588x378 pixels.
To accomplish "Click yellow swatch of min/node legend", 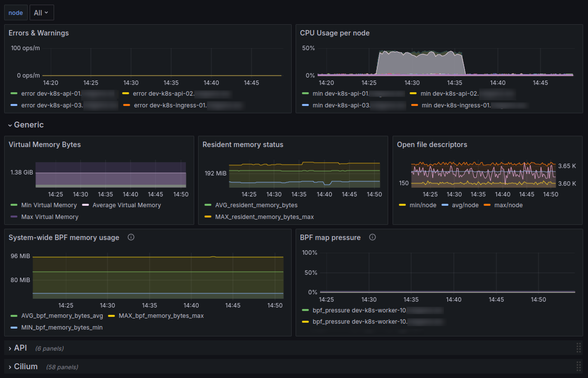I will 402,205.
